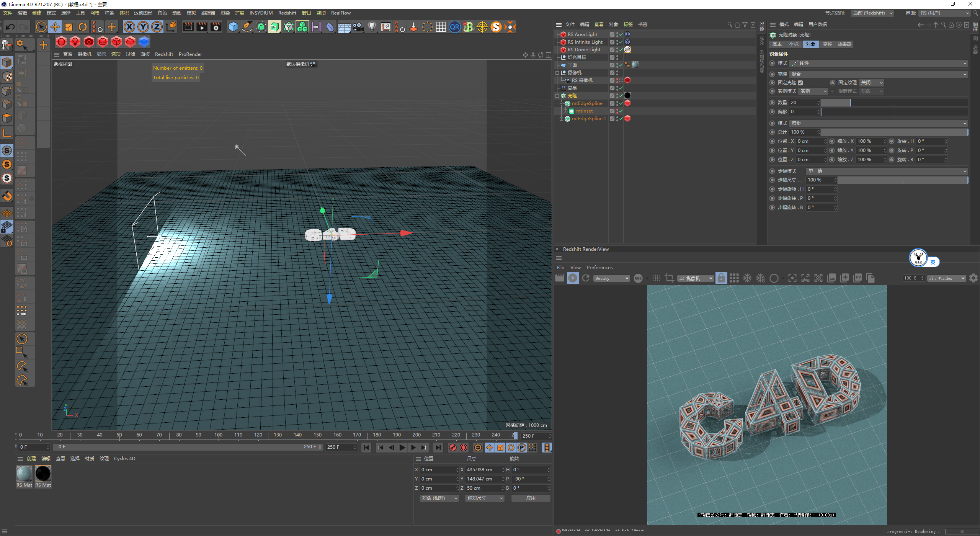This screenshot has width=980, height=536.
Task: Click the RenderView settings gear icon
Action: pyautogui.click(x=973, y=278)
